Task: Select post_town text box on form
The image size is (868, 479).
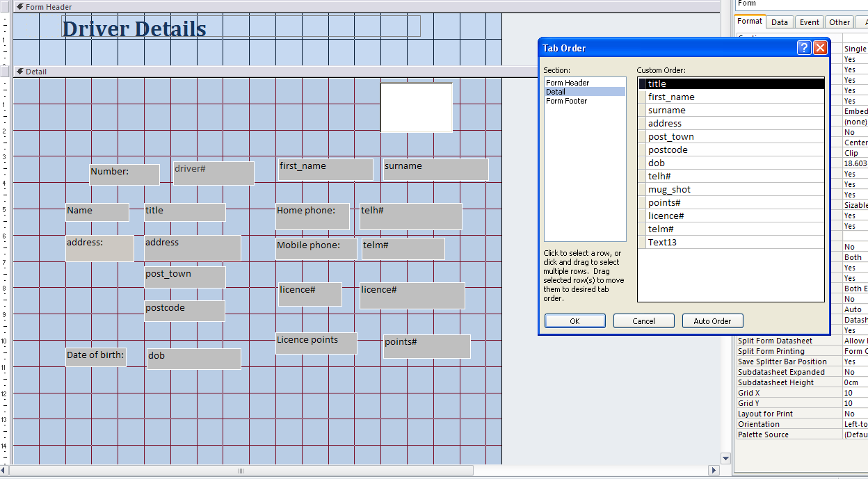Action: pos(185,277)
